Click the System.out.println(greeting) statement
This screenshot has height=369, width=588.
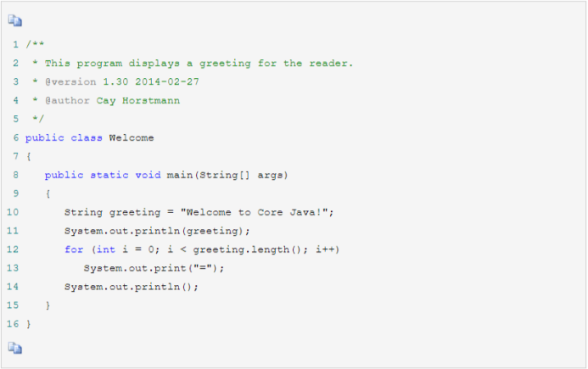pos(158,231)
